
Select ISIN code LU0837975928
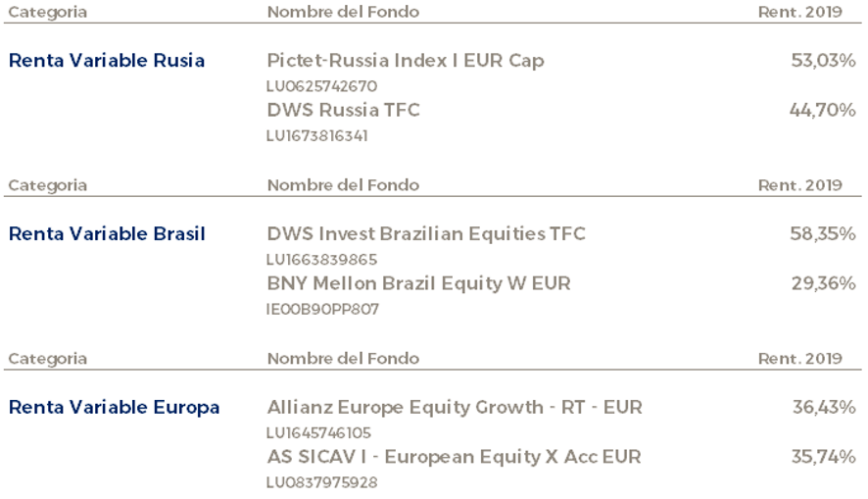[321, 482]
